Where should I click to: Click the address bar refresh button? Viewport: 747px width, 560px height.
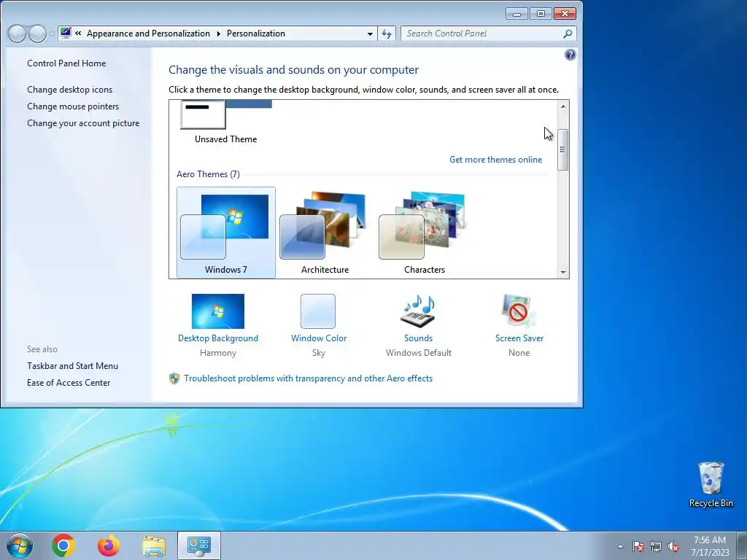[x=387, y=34]
